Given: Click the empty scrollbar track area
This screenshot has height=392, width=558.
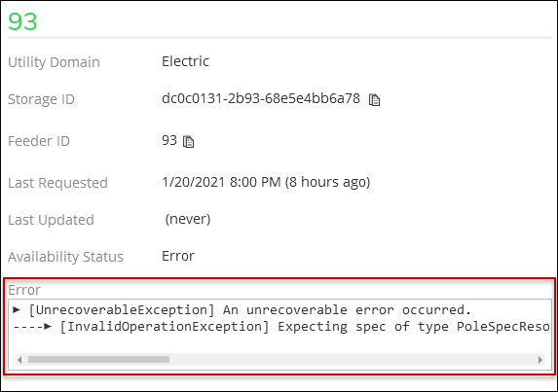Looking at the screenshot, I should point(353,360).
